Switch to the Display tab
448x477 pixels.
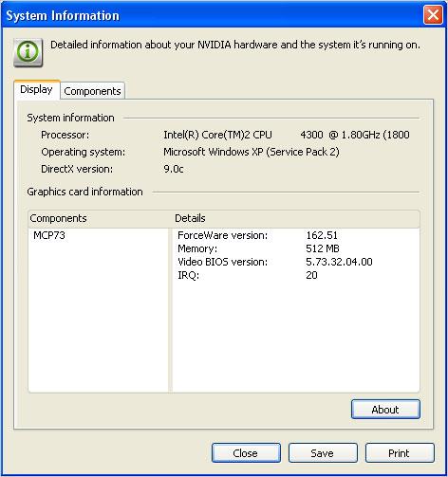(x=37, y=89)
